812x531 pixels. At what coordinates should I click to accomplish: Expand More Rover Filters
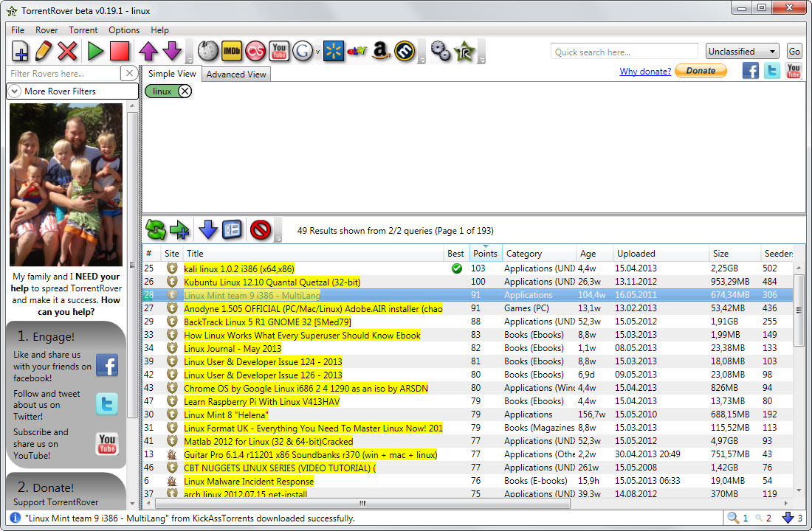tap(72, 91)
